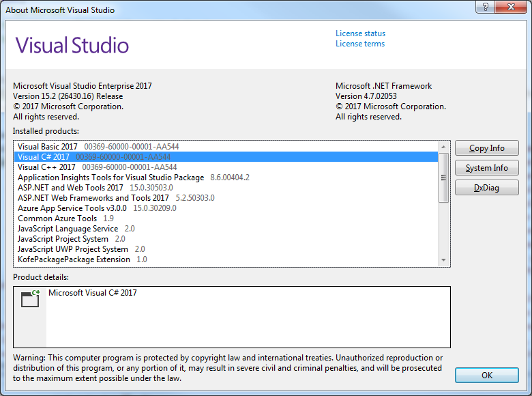Select Common Azure Tools 1.9 row
Image resolution: width=532 pixels, height=396 pixels.
tap(226, 218)
